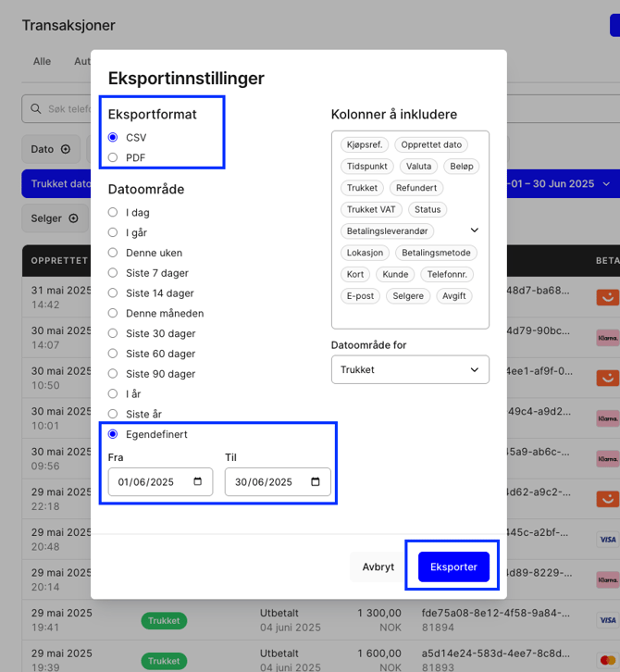Select CSV export format
Image resolution: width=620 pixels, height=672 pixels.
[113, 137]
